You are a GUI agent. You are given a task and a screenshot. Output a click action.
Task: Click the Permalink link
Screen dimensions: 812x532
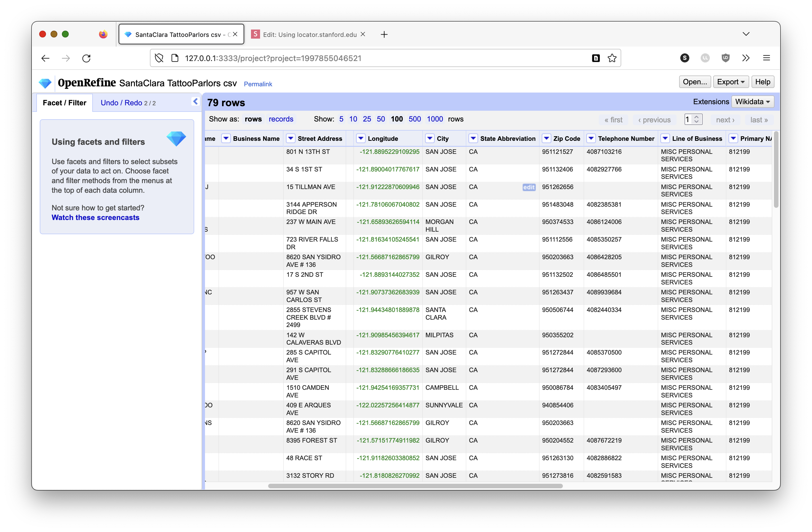(x=258, y=84)
